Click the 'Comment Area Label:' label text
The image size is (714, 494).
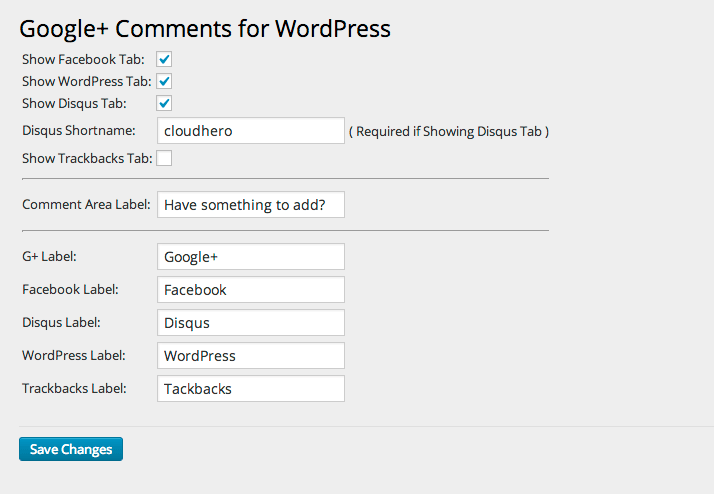(x=86, y=204)
